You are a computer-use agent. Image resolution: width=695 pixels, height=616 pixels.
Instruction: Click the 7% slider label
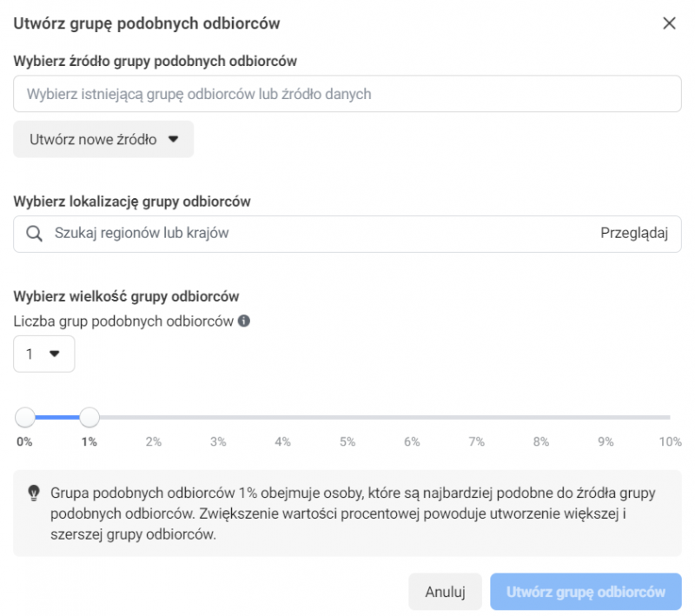[476, 441]
